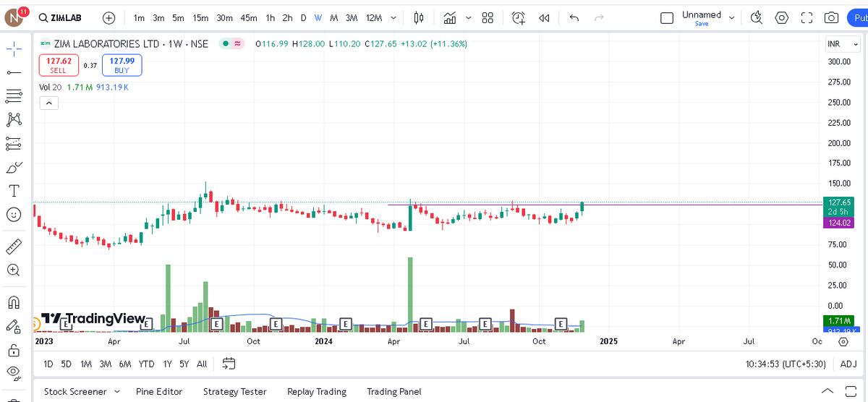The width and height of the screenshot is (868, 402).
Task: Set date range to All
Action: 202,363
